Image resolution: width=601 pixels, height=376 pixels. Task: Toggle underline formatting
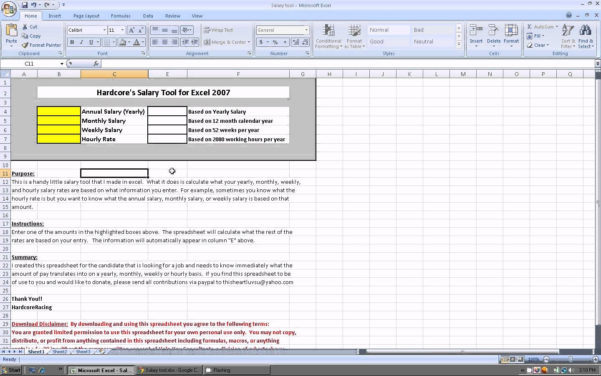[91, 42]
